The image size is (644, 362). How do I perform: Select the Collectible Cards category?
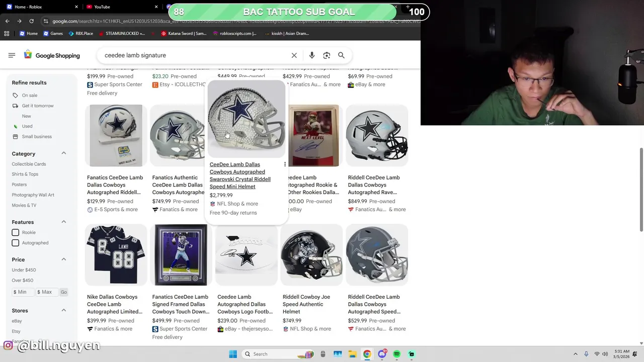pos(29,164)
